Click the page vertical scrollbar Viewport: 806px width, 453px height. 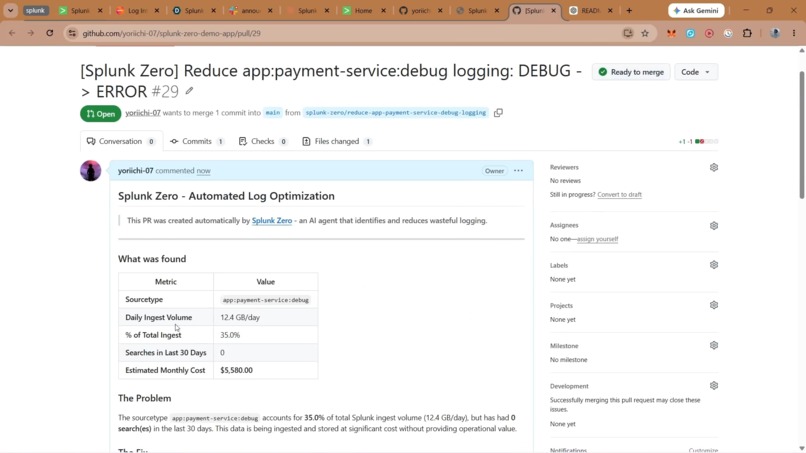coord(801,134)
